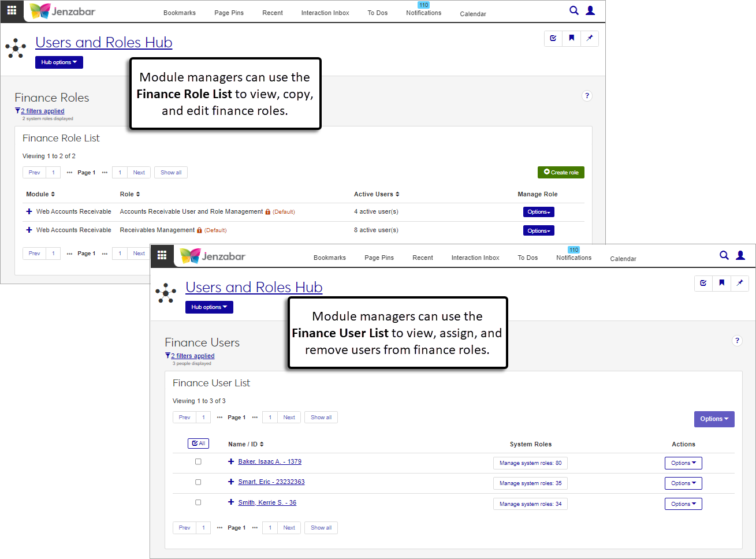Open Options dropdown for Accounts Receivable User role
This screenshot has width=756, height=559.
pos(538,212)
